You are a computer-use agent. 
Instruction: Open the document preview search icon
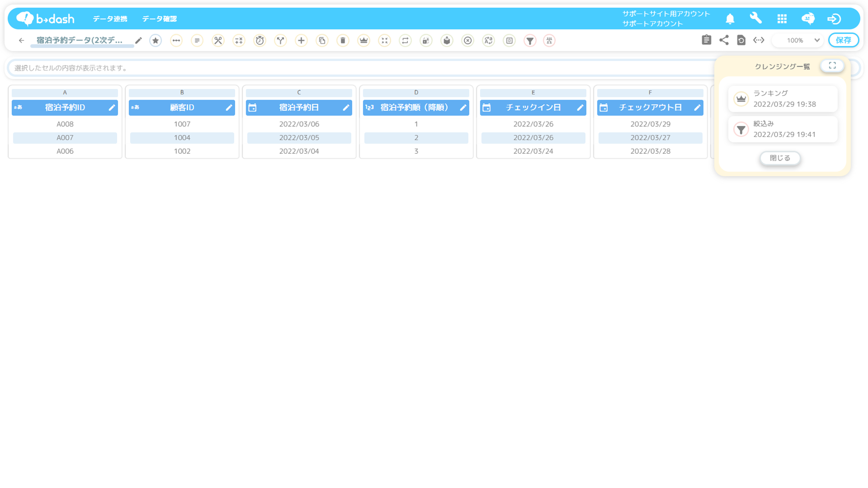[741, 40]
